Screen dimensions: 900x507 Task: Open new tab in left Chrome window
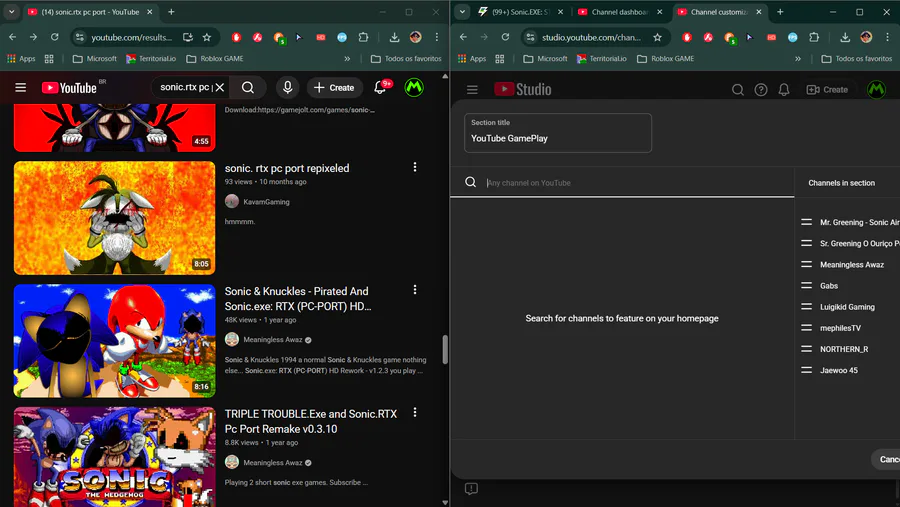coord(171,11)
